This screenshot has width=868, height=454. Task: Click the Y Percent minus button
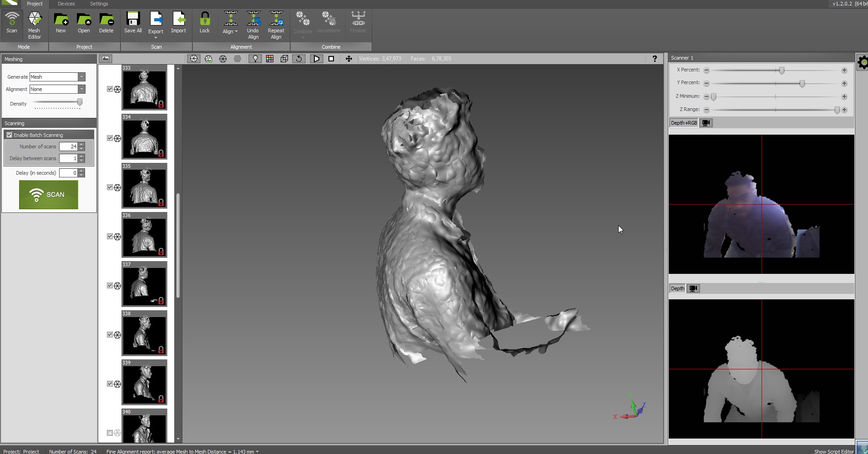707,83
